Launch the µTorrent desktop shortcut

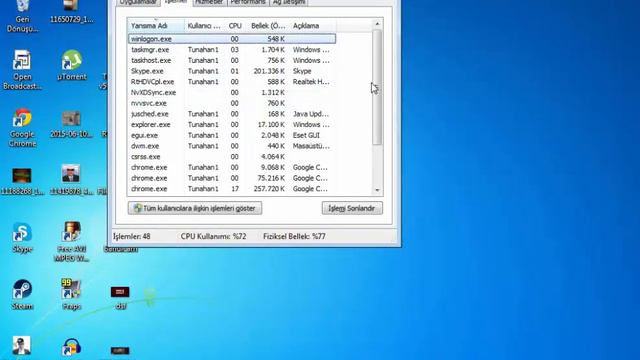(71, 65)
